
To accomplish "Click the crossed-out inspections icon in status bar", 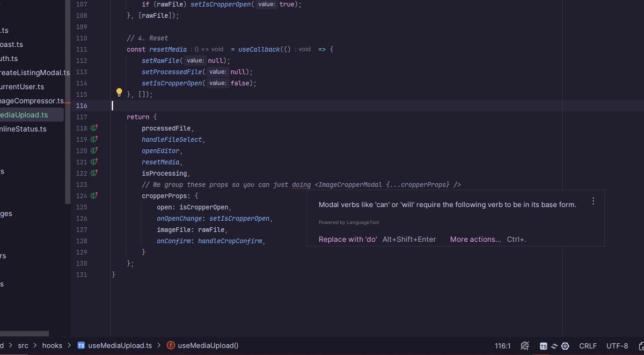I will 525,346.
